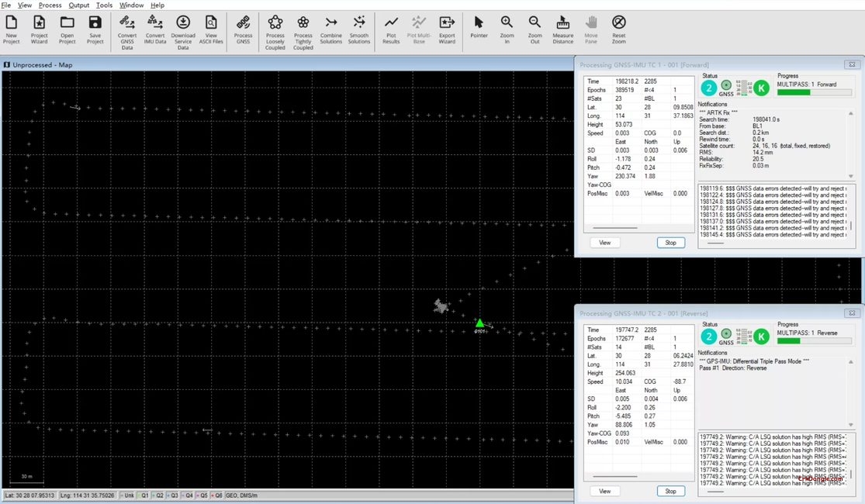865x504 pixels.
Task: Click the Forward MULTIPASS progress bar
Action: (x=815, y=92)
